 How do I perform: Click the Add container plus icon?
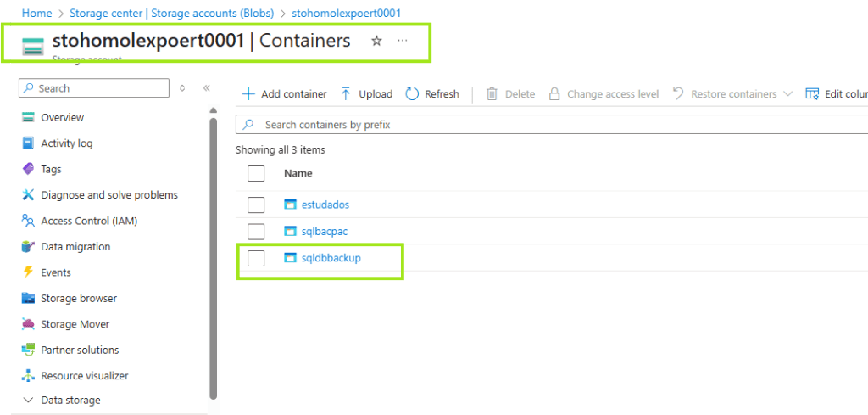click(x=248, y=94)
